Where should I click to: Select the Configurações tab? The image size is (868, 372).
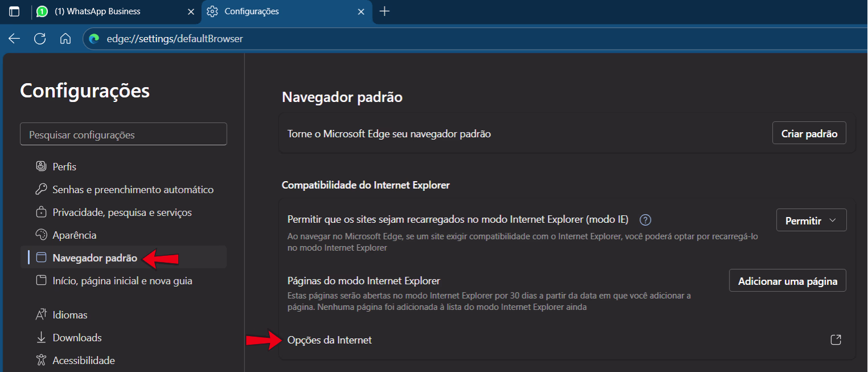pyautogui.click(x=286, y=11)
